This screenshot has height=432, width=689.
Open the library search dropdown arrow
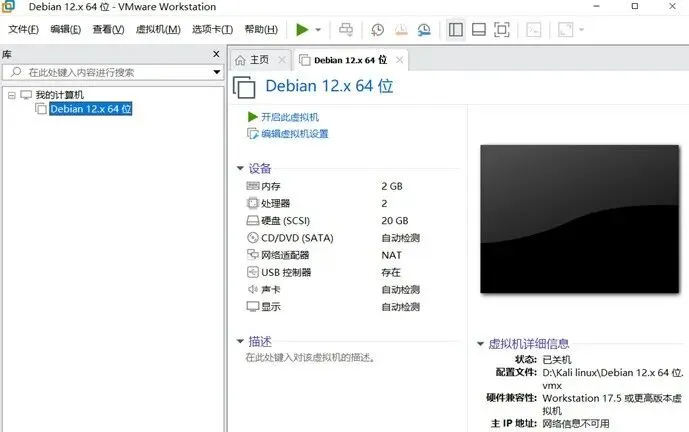(217, 72)
